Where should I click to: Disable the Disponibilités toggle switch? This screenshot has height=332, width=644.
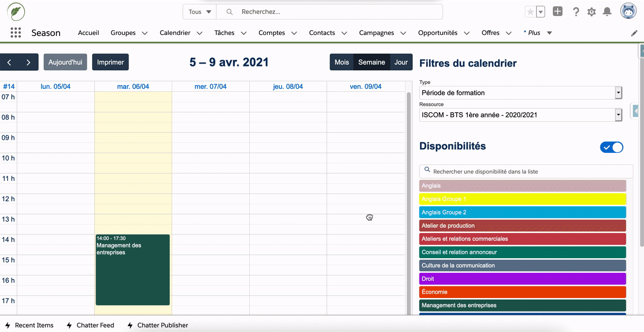pyautogui.click(x=612, y=147)
